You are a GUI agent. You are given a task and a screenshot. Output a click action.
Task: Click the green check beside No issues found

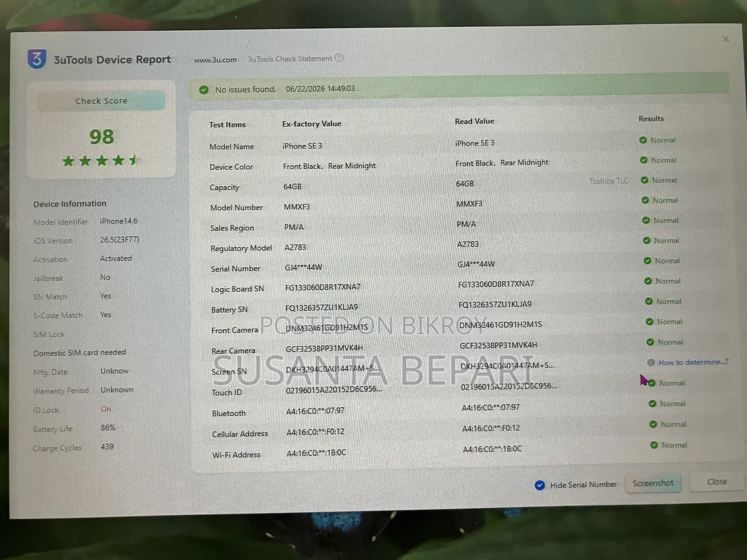tap(204, 90)
